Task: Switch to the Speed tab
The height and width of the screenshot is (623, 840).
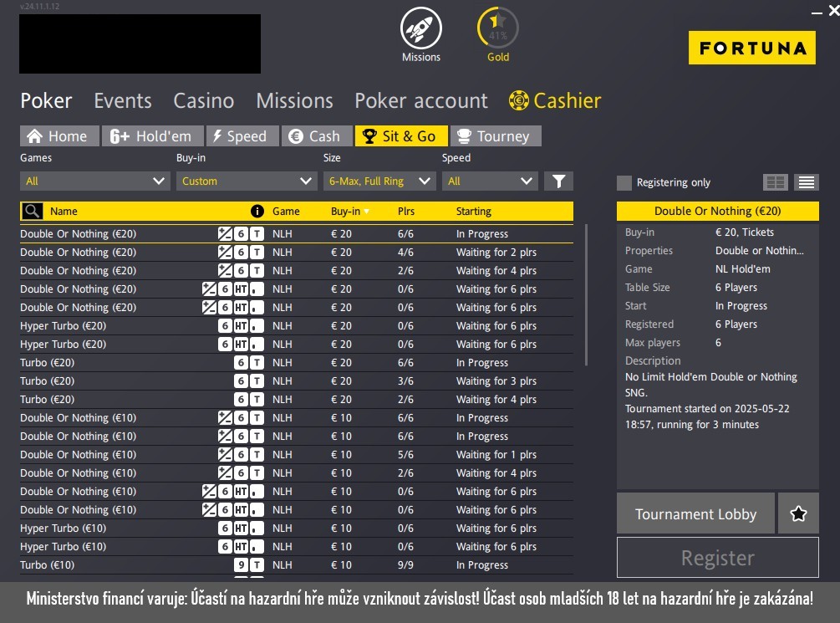Action: tap(242, 136)
